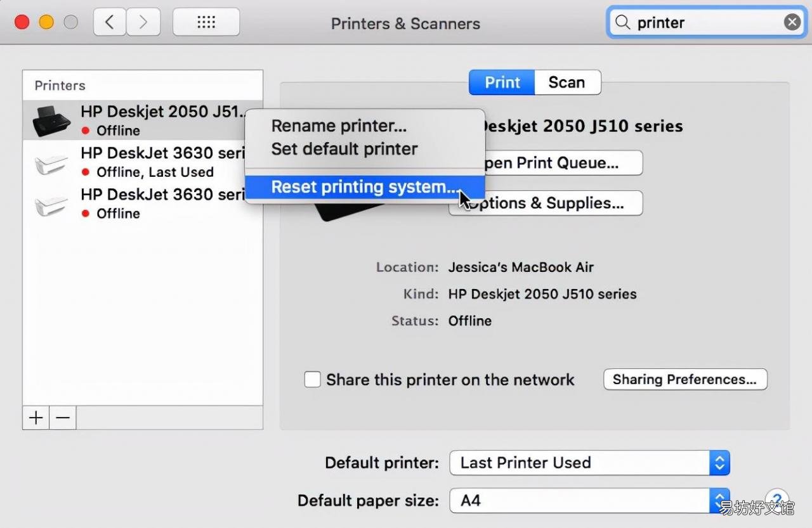
Task: Switch to the Print tab
Action: click(502, 82)
